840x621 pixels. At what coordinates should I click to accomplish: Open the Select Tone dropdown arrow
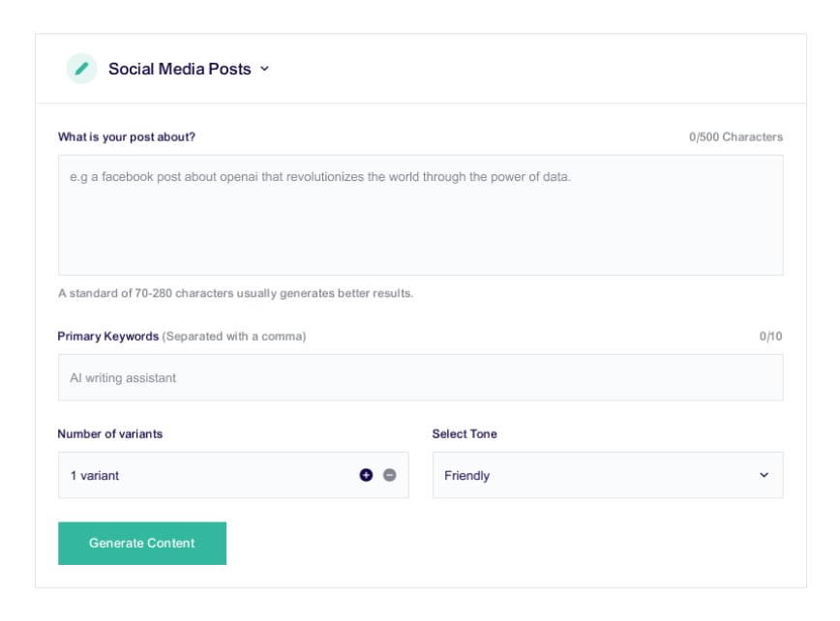coord(764,475)
